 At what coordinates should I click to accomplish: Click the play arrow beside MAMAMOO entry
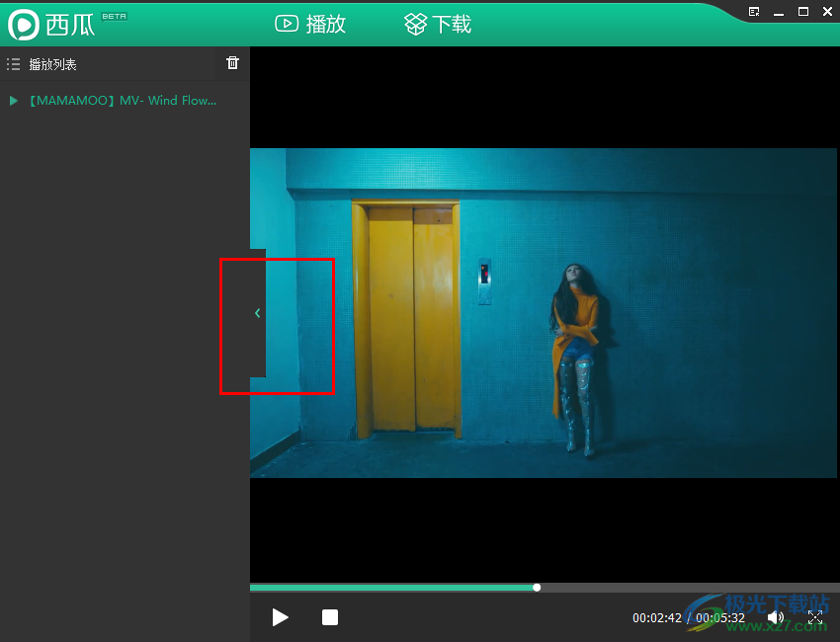pyautogui.click(x=14, y=101)
